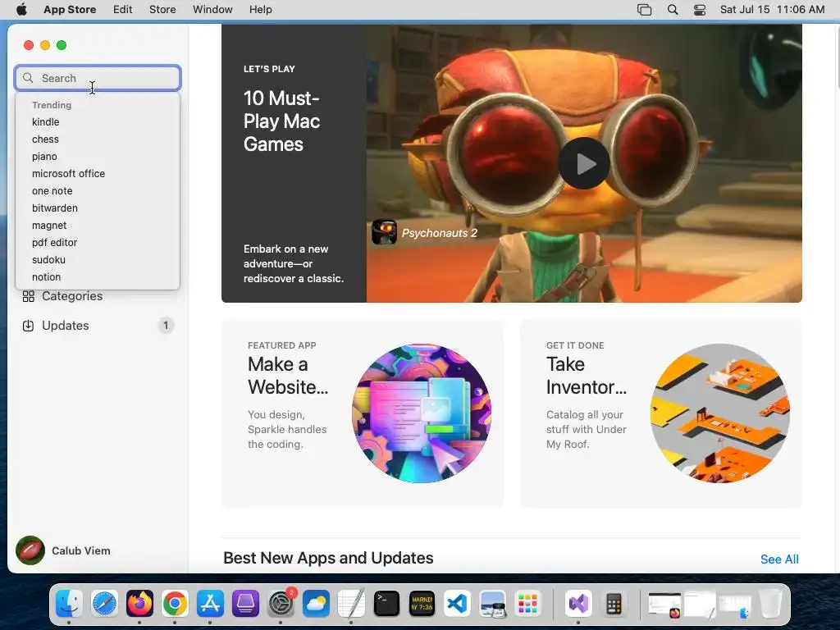Screen dimensions: 840x630
Task: Open Calculator from the Dock
Action: pyautogui.click(x=614, y=604)
